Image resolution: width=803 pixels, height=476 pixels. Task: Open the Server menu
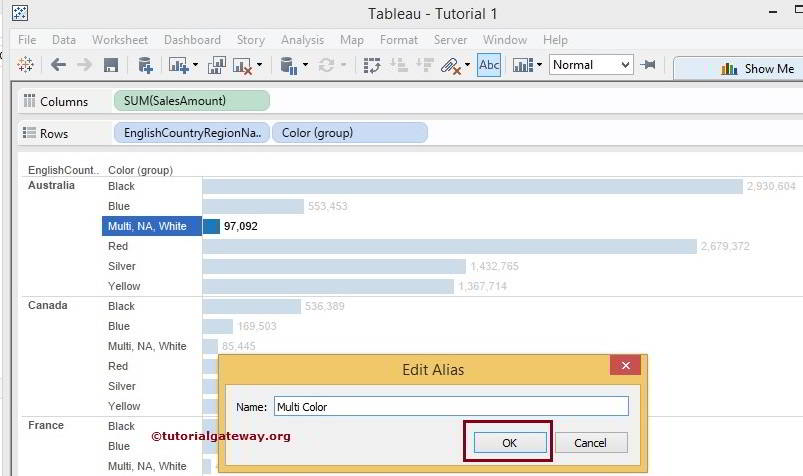pyautogui.click(x=450, y=39)
